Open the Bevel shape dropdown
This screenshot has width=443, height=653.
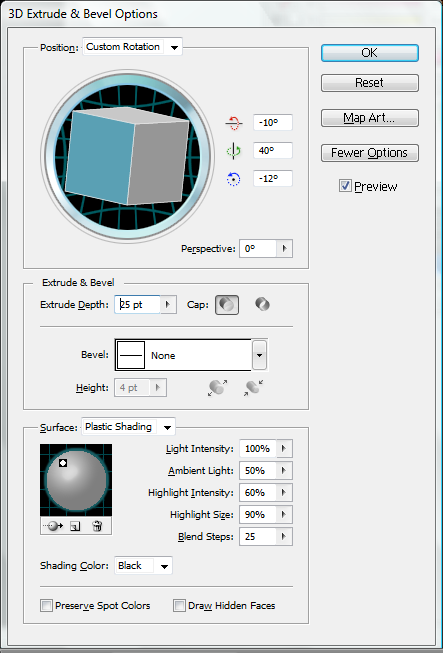point(259,355)
